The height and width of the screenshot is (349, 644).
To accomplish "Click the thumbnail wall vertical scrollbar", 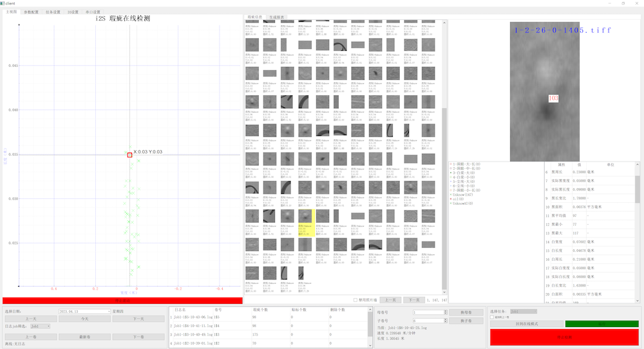I will [x=444, y=161].
